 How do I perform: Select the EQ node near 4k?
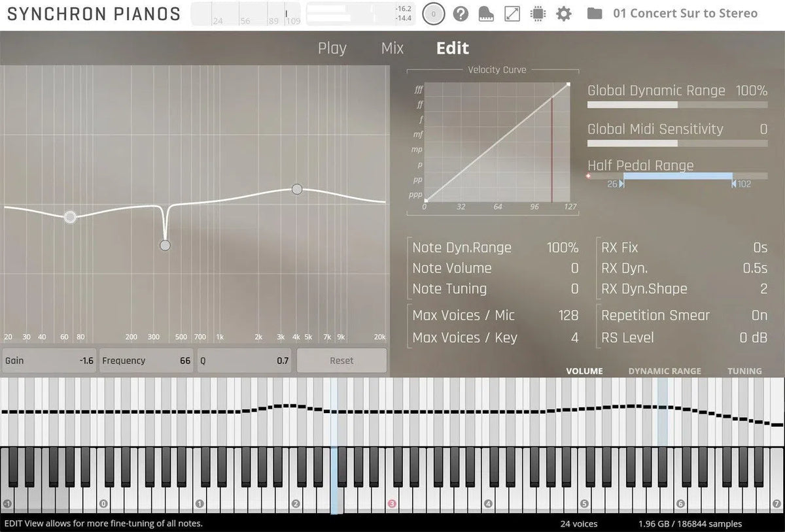[297, 189]
